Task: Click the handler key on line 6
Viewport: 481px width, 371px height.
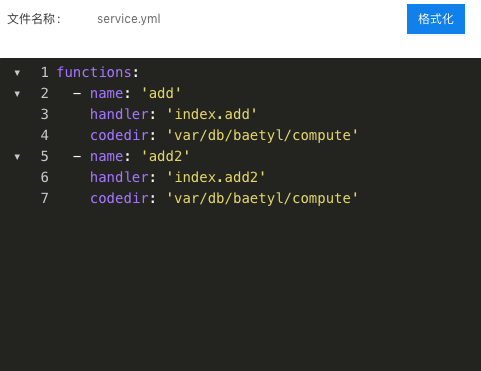Action: click(119, 177)
